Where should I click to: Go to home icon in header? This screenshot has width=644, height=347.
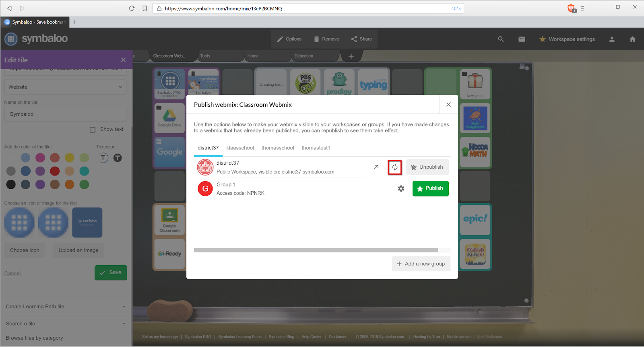pyautogui.click(x=633, y=39)
